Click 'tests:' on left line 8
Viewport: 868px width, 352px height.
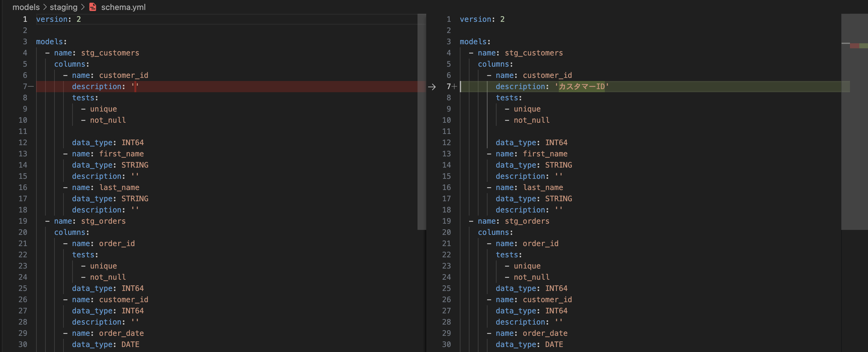[85, 98]
